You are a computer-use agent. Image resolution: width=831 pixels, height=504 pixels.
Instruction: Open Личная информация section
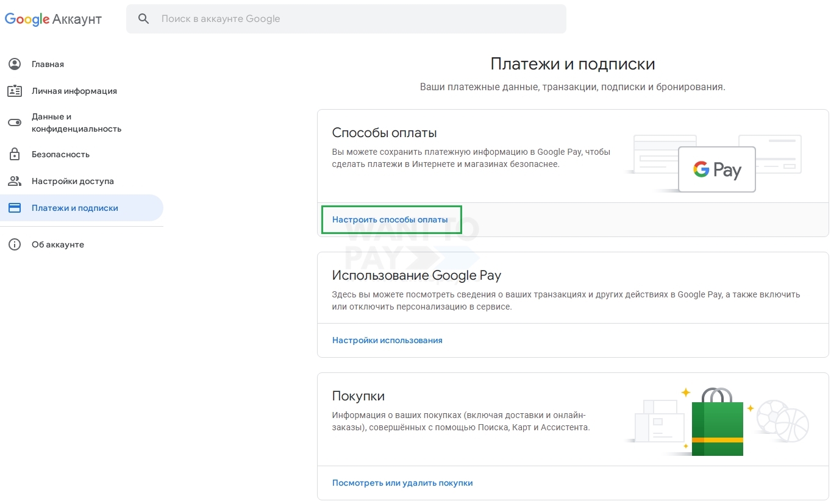coord(74,91)
